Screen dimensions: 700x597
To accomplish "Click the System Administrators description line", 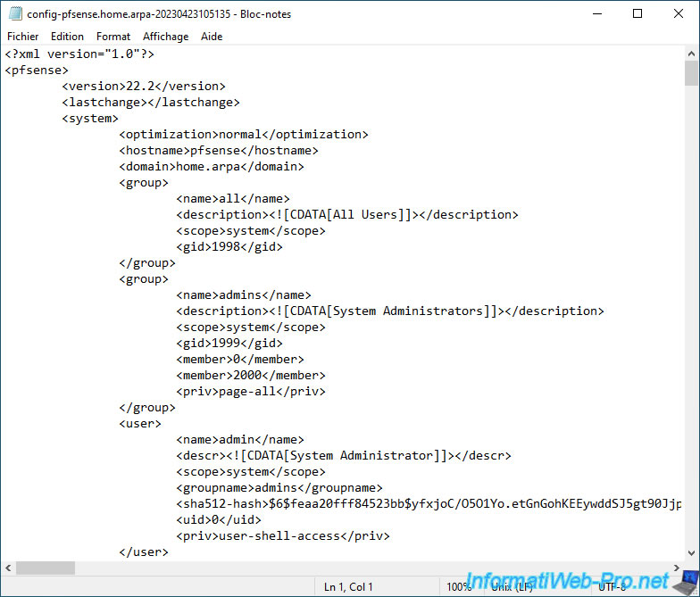I will point(390,311).
